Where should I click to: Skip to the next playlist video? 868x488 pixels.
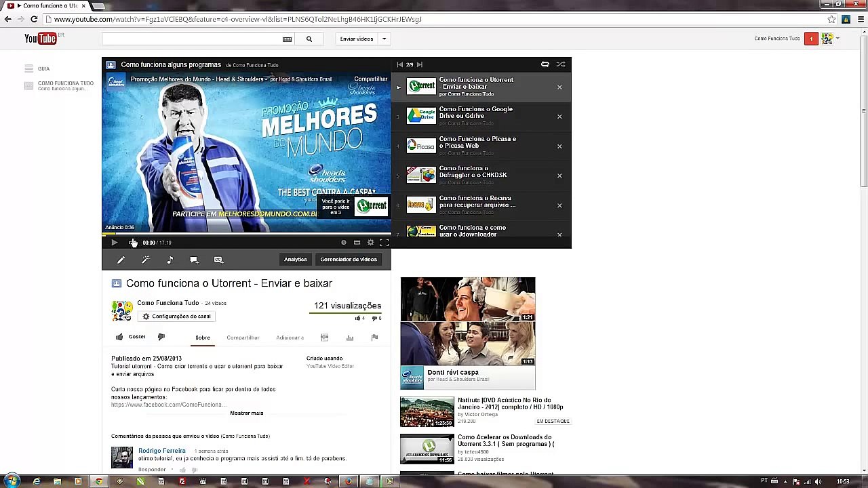pos(420,64)
